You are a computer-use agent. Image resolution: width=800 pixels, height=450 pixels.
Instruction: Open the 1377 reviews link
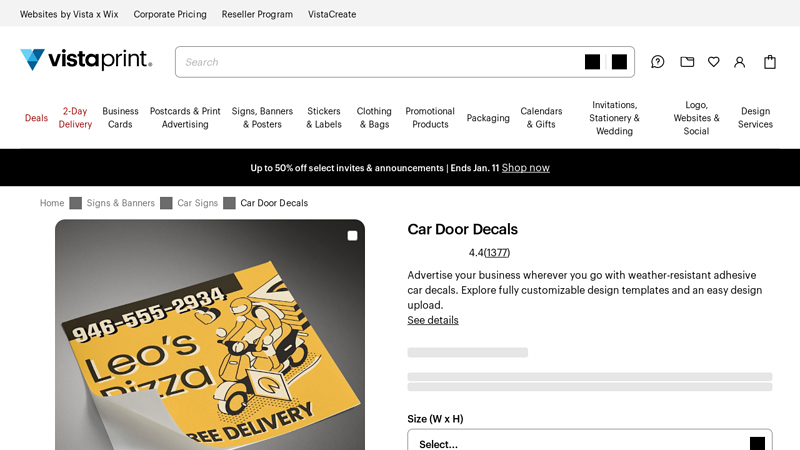coord(496,253)
